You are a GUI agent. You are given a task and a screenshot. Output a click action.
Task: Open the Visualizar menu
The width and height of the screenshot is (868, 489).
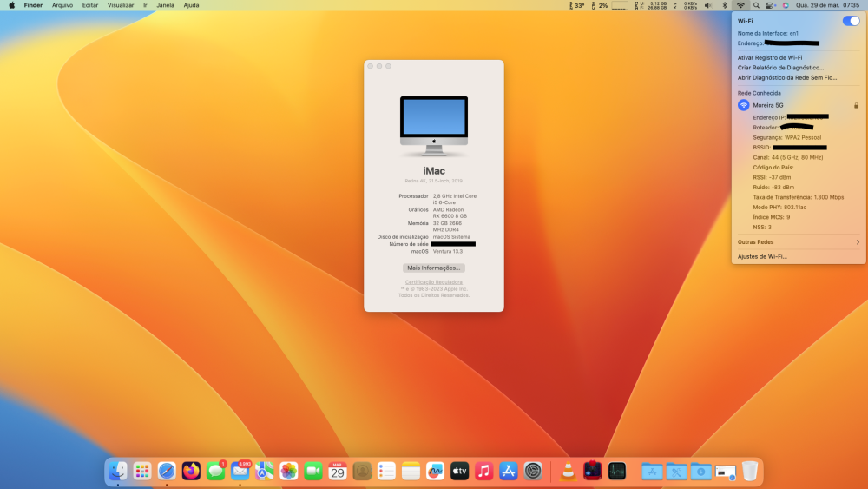click(121, 5)
